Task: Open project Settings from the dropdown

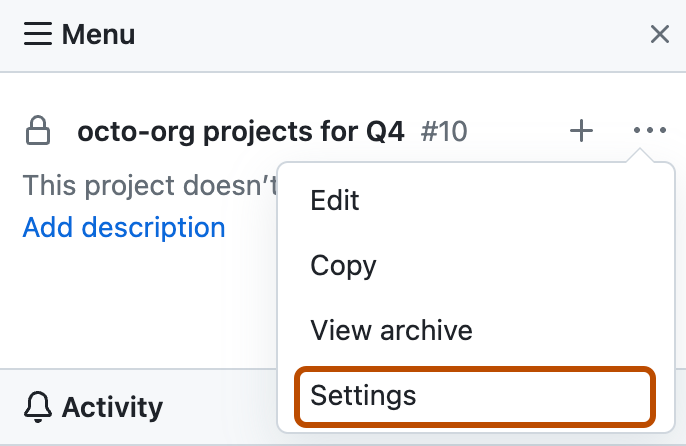Action: (x=363, y=396)
